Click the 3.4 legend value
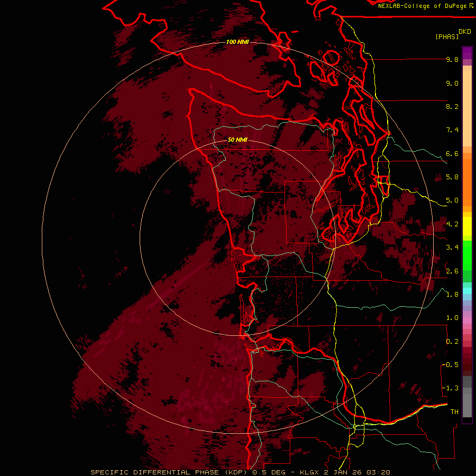Image resolution: width=476 pixels, height=476 pixels. pos(452,248)
